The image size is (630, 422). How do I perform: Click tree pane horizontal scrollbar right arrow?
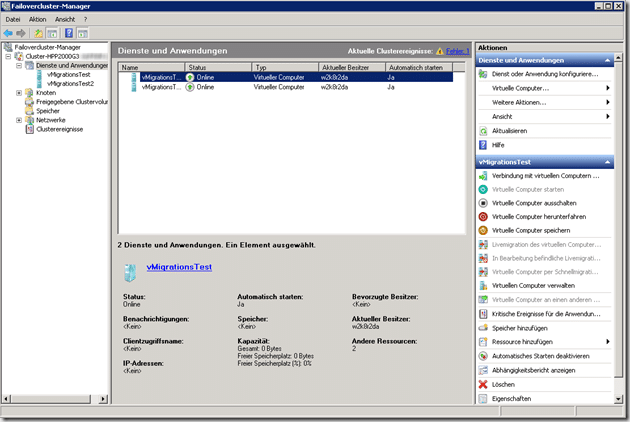coord(104,399)
